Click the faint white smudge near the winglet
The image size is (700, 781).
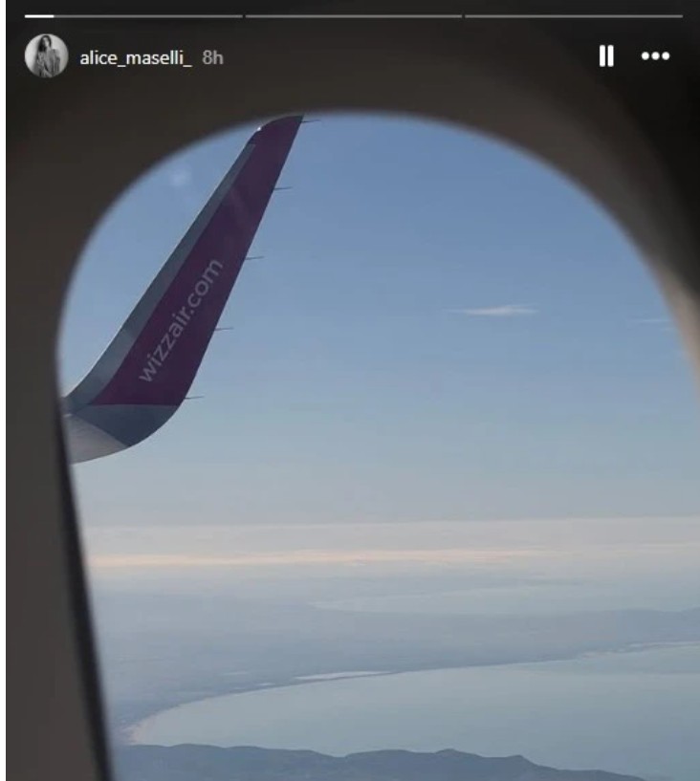pyautogui.click(x=180, y=174)
